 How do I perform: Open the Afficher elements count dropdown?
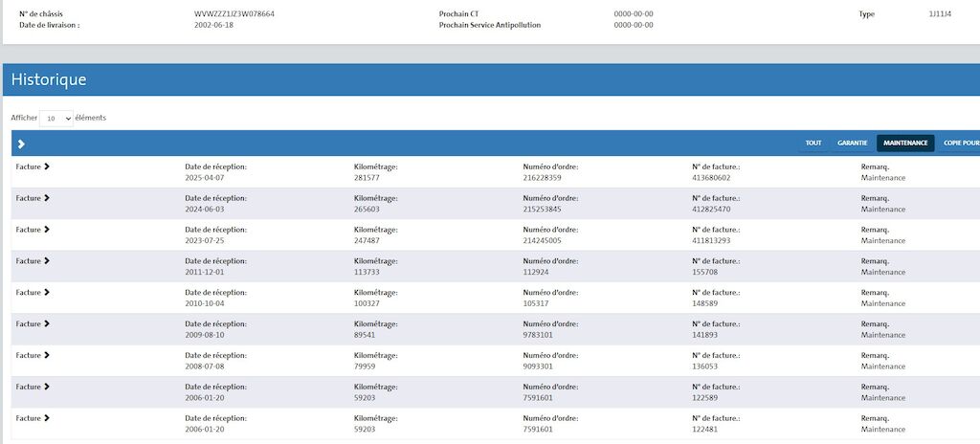click(57, 119)
